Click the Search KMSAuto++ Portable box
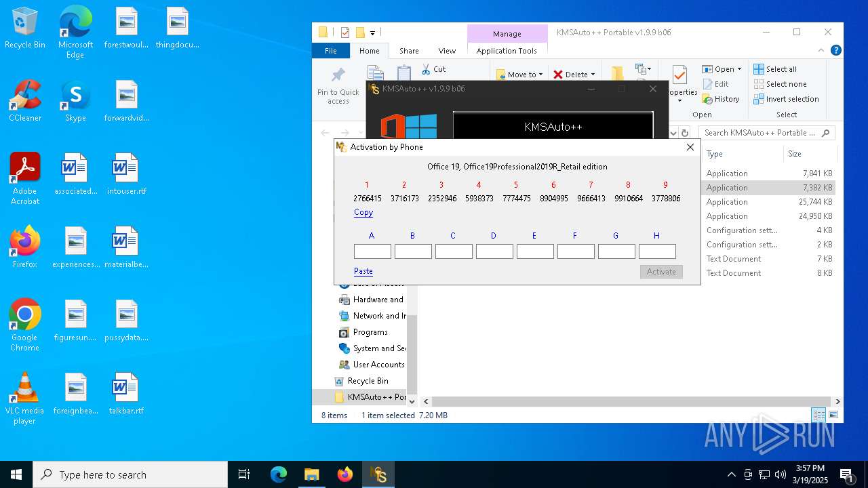Viewport: 868px width, 488px height. pyautogui.click(x=766, y=133)
